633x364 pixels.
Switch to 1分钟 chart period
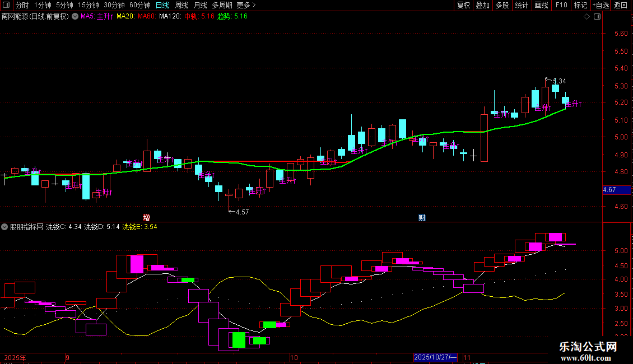pos(43,5)
